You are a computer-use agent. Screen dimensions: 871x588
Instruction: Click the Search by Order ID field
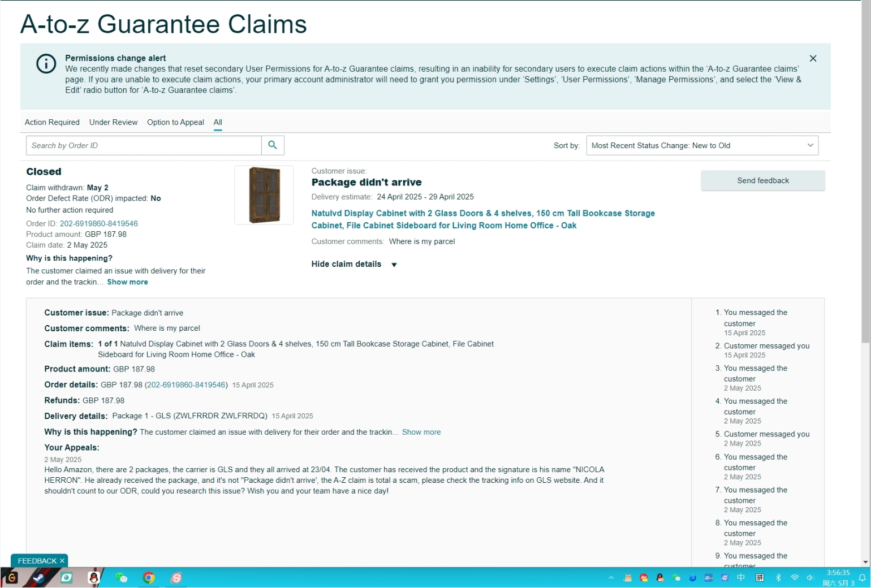coord(144,145)
